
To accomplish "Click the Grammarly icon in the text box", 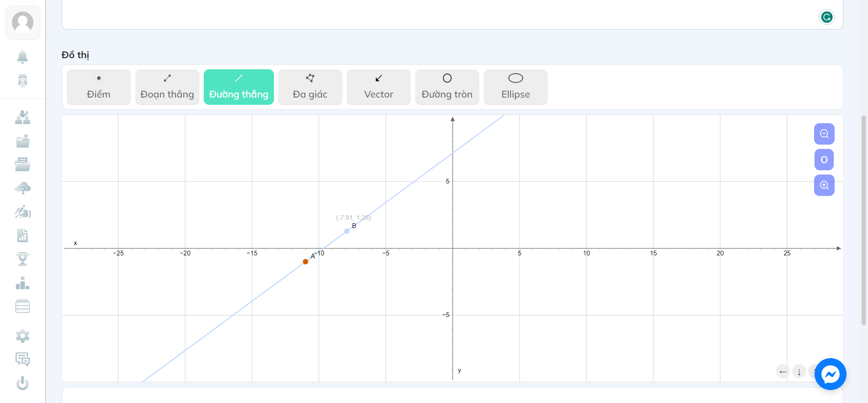I will (x=826, y=17).
